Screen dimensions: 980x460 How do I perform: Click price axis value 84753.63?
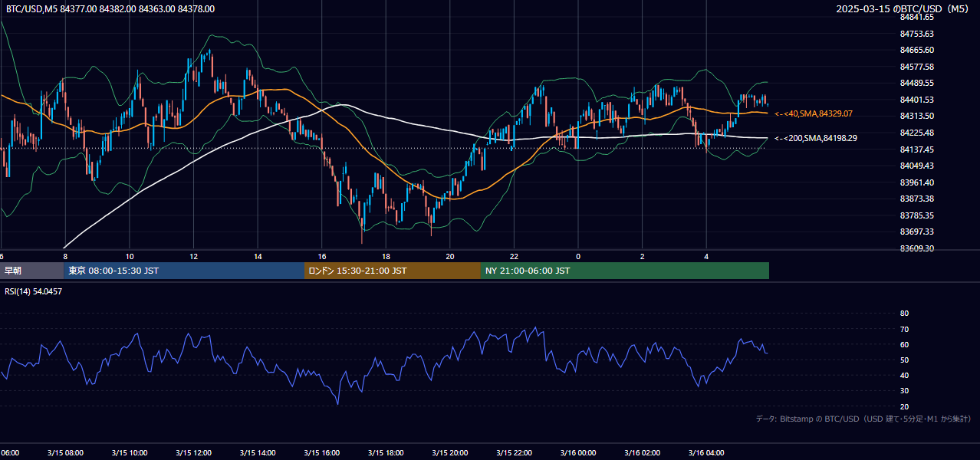916,34
